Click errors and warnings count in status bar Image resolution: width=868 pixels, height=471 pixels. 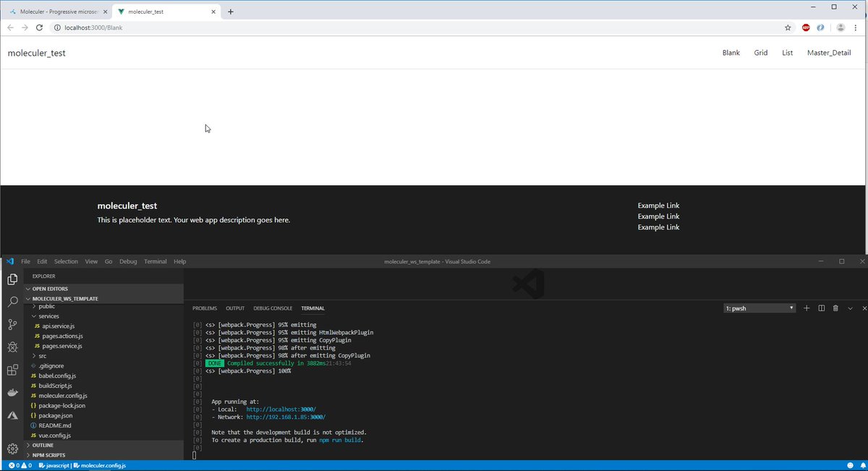tap(20, 465)
